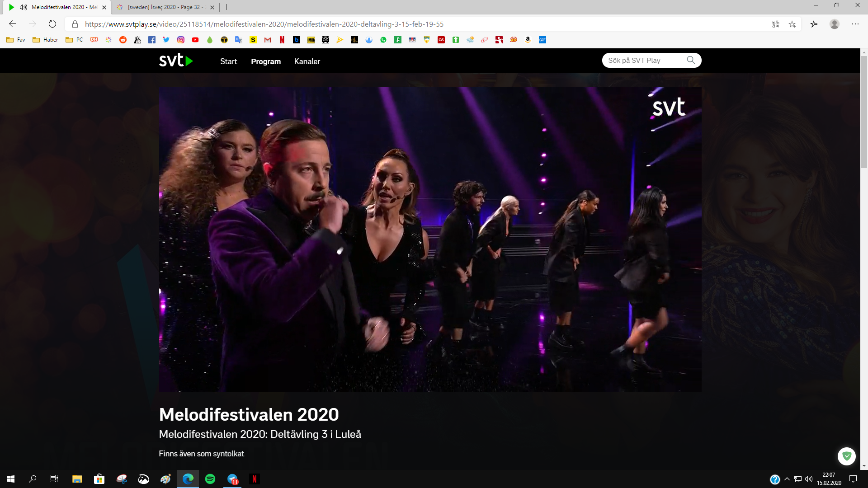Open the favorites list button
The width and height of the screenshot is (868, 488).
[814, 24]
